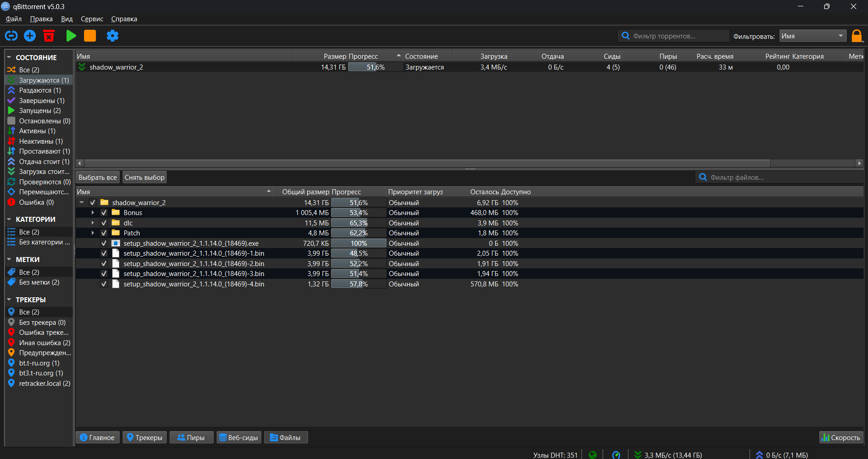
Task: Click the horizontal scrollbar of torrent list
Action: pyautogui.click(x=427, y=163)
